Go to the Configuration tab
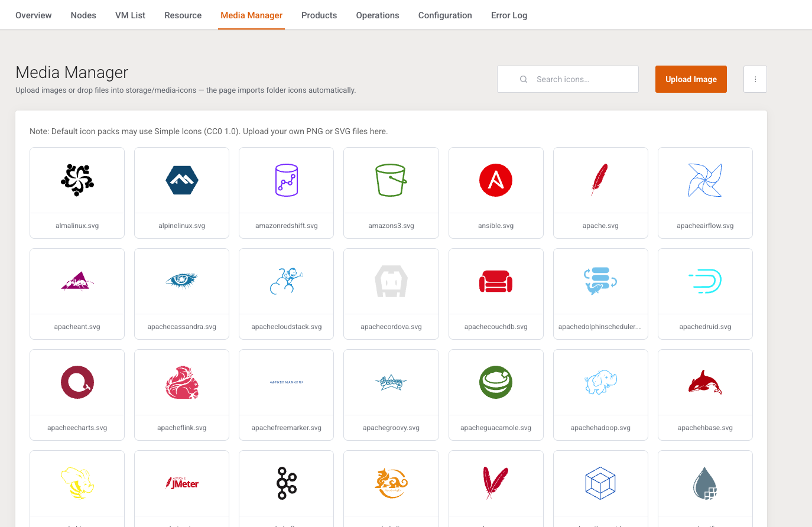Viewport: 812px width, 527px height. point(445,15)
